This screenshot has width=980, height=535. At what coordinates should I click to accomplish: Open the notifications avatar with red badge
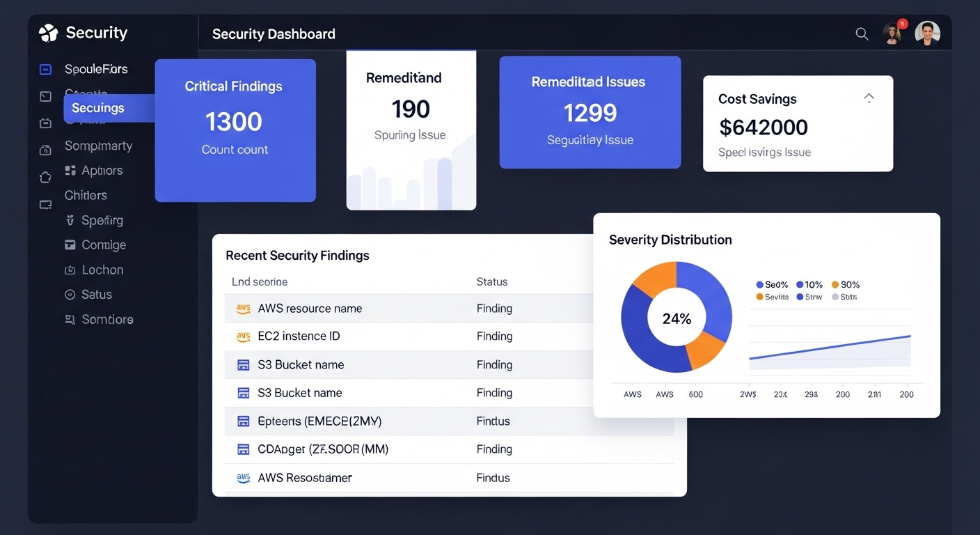point(893,33)
